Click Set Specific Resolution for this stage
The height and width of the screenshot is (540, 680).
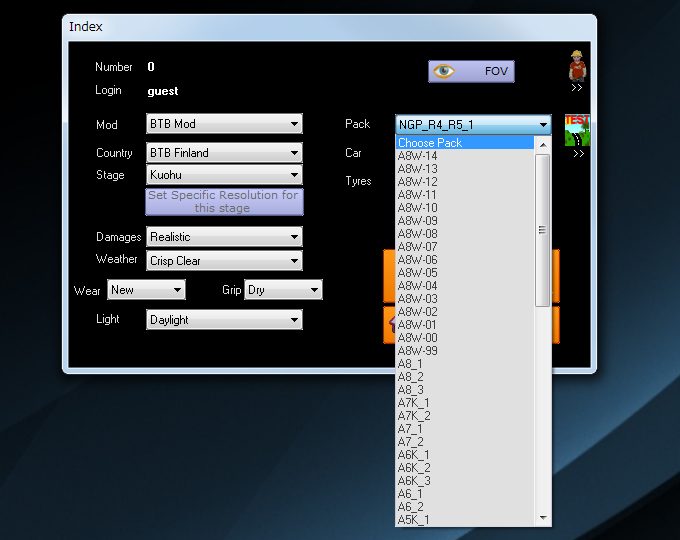point(223,201)
